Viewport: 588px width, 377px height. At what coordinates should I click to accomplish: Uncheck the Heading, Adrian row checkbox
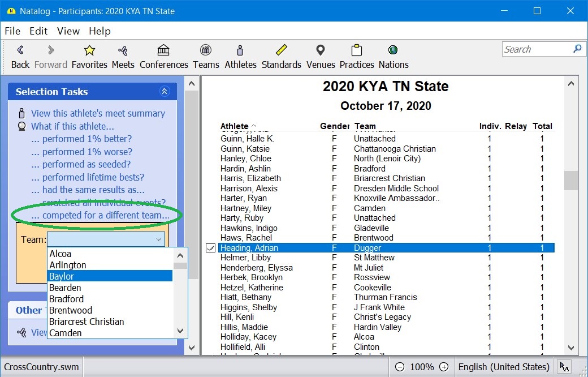coord(210,248)
